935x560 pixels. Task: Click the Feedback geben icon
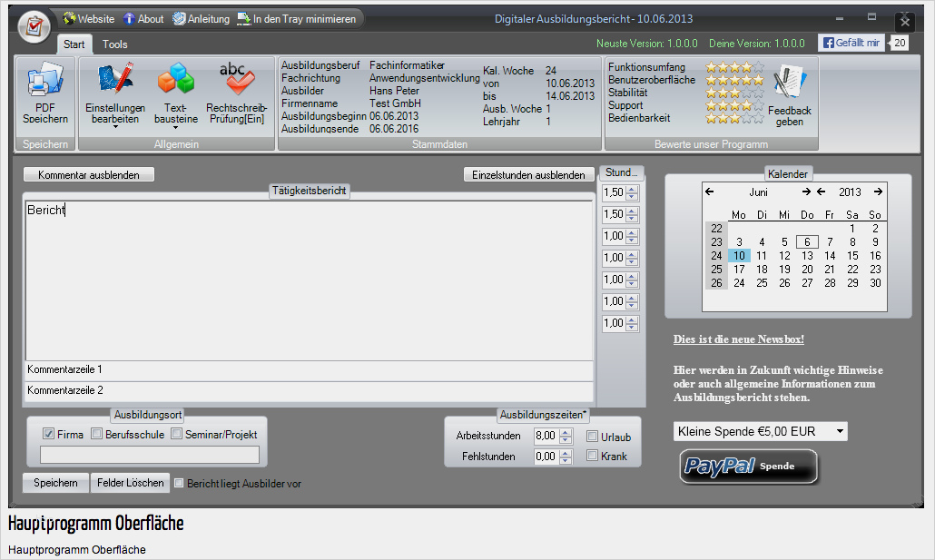point(790,82)
